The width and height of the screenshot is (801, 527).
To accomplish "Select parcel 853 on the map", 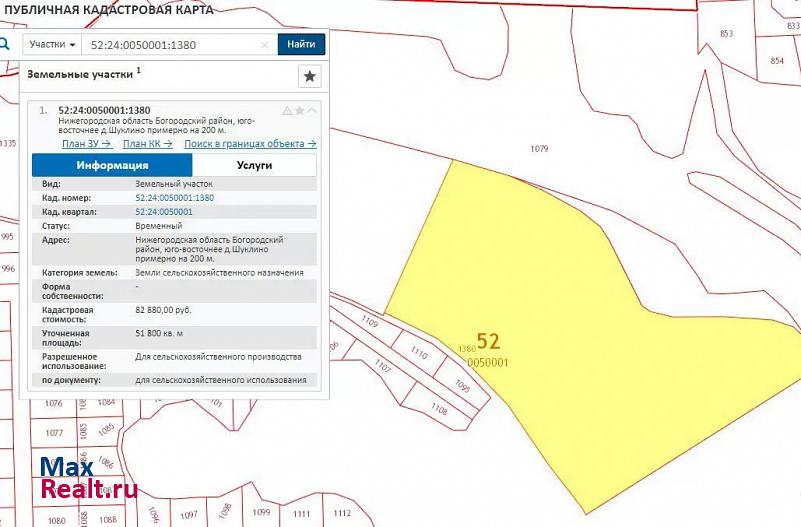I will (726, 34).
